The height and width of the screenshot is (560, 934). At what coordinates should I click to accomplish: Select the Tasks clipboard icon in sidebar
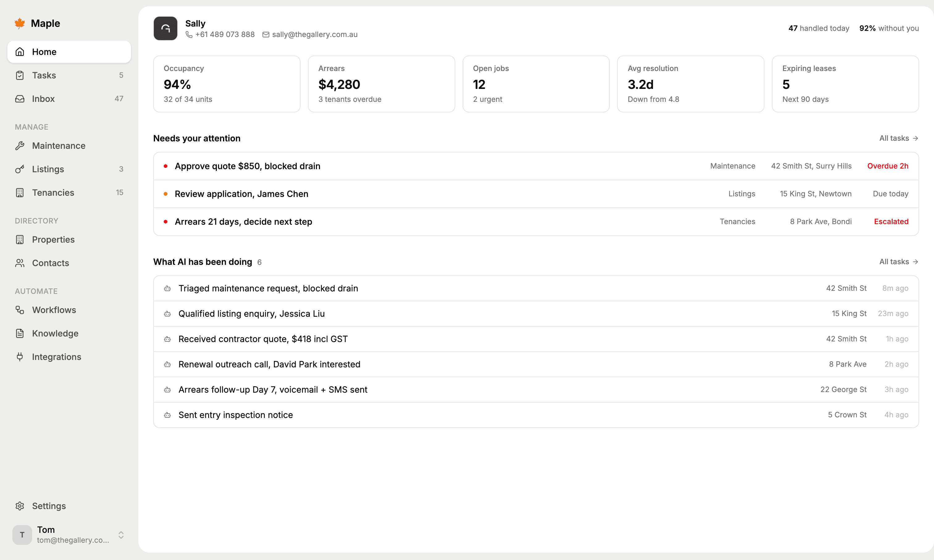pyautogui.click(x=20, y=75)
